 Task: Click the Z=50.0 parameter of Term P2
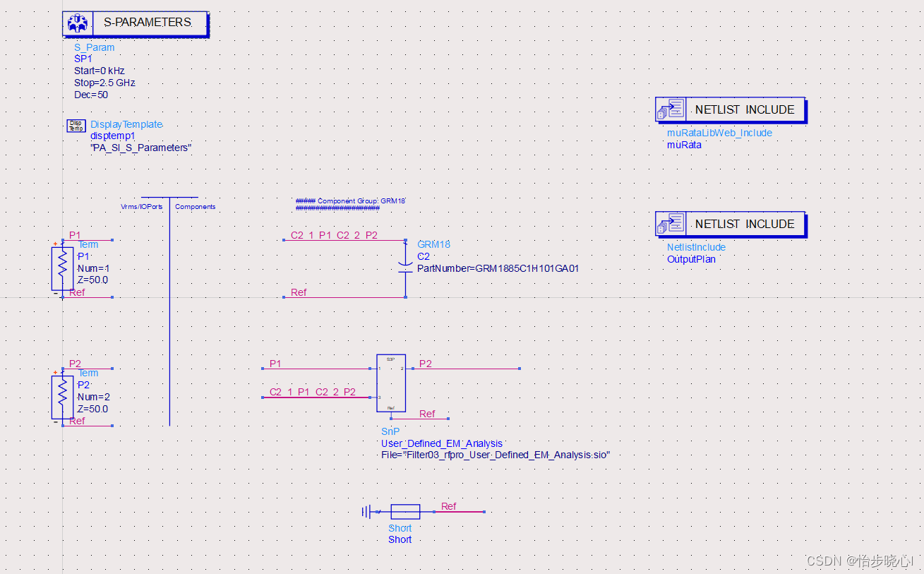click(92, 409)
